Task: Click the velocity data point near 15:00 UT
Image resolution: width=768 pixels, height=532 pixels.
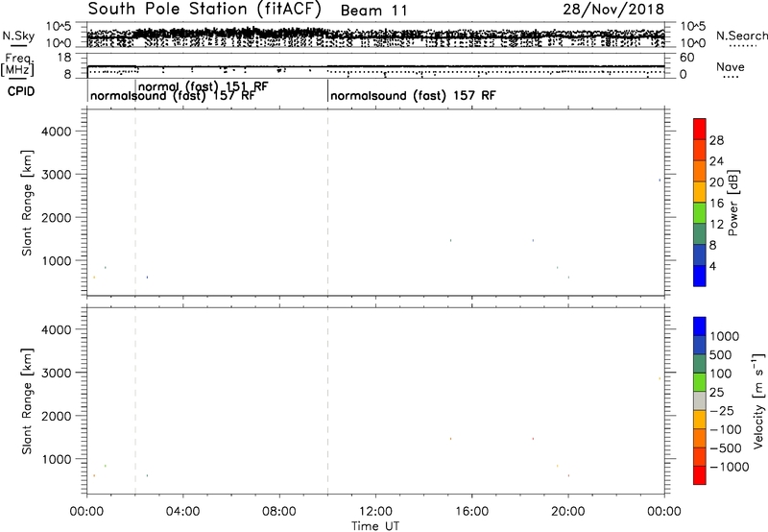Action: 450,439
